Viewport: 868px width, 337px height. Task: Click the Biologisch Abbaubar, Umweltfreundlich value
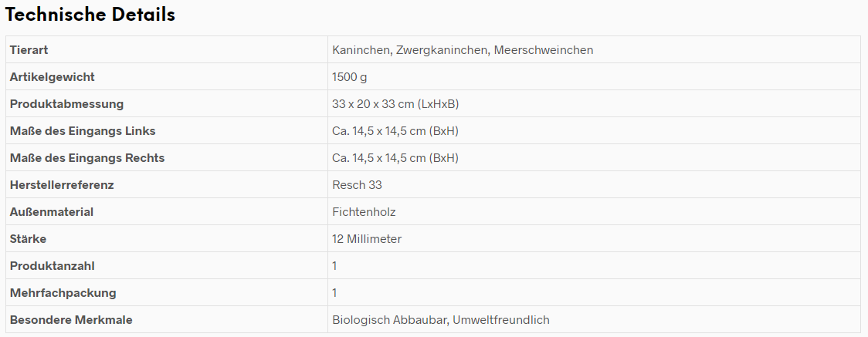coord(441,320)
